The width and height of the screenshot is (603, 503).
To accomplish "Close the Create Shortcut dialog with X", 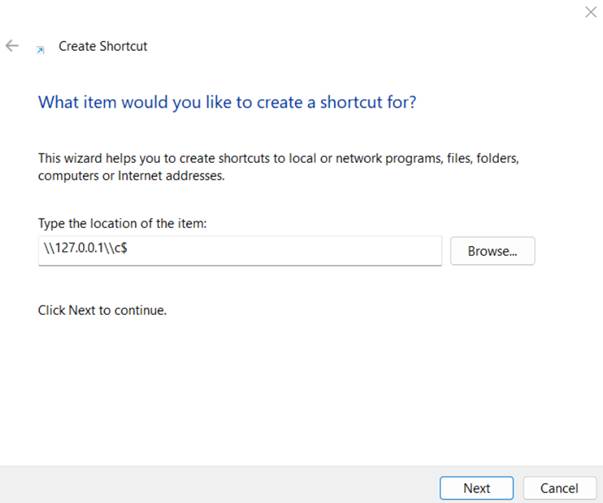I will [589, 12].
